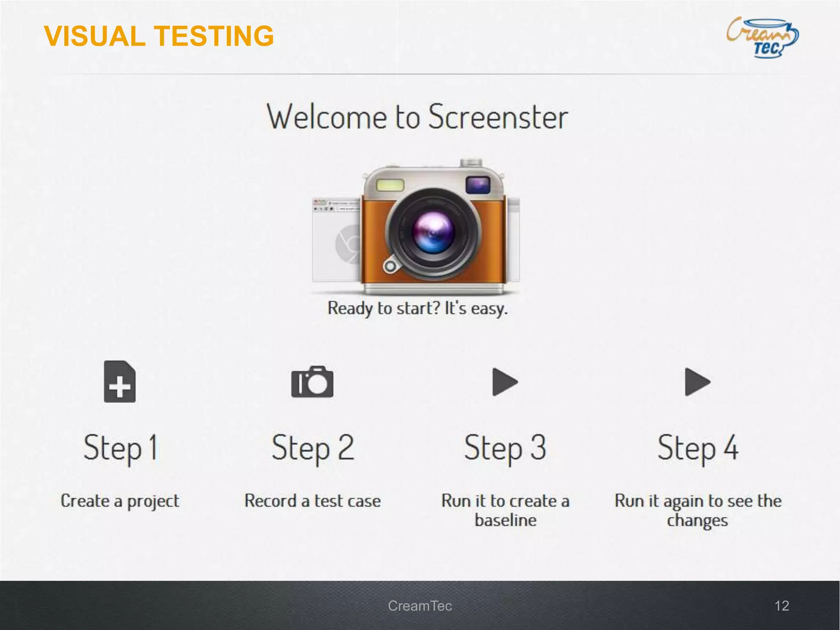The width and height of the screenshot is (840, 630).
Task: Click the slide number 12
Action: coord(782,606)
